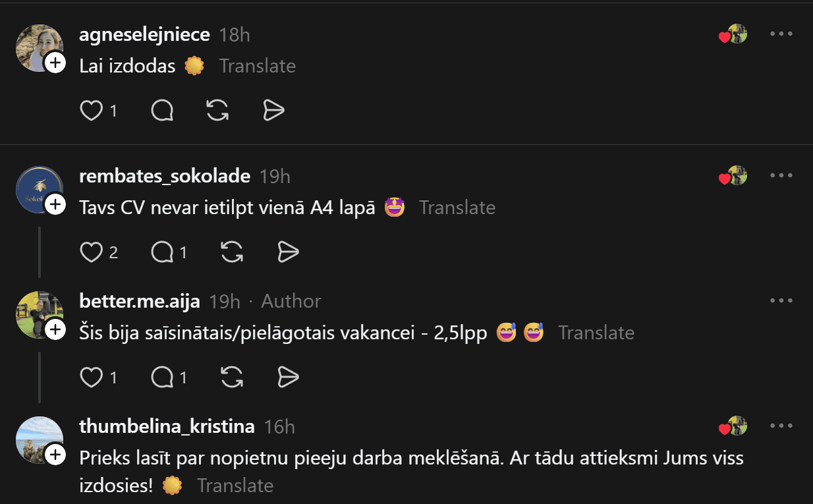The width and height of the screenshot is (813, 504).
Task: Translate the 'Lai izdodas' comment
Action: [x=257, y=66]
